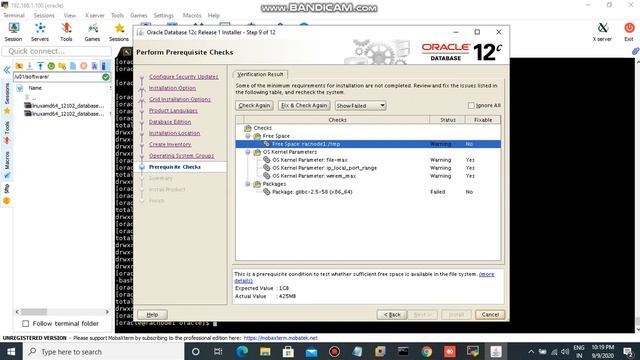Click the red delete icon in SFTP panel

[84, 66]
